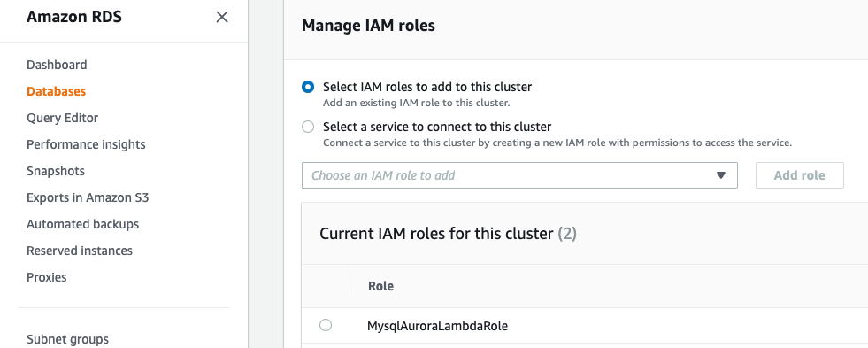Viewport: 868px width, 348px height.
Task: Sort by the Role column header
Action: click(380, 286)
